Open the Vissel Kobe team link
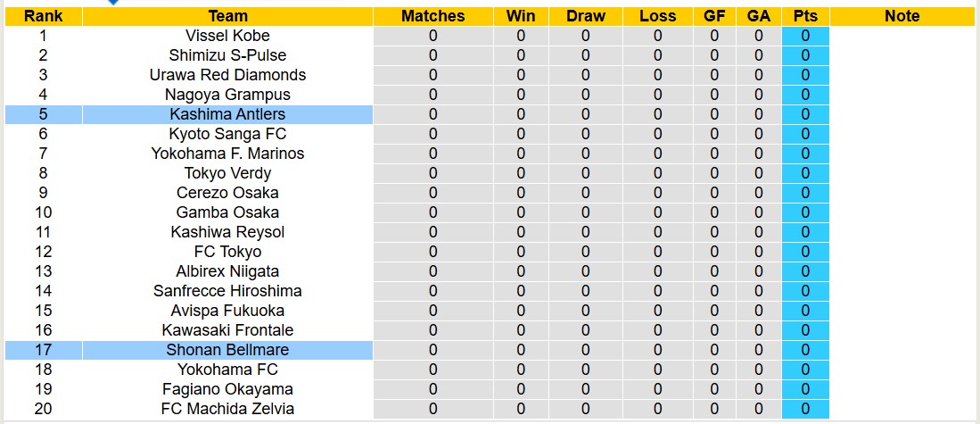This screenshot has width=980, height=424. click(227, 36)
